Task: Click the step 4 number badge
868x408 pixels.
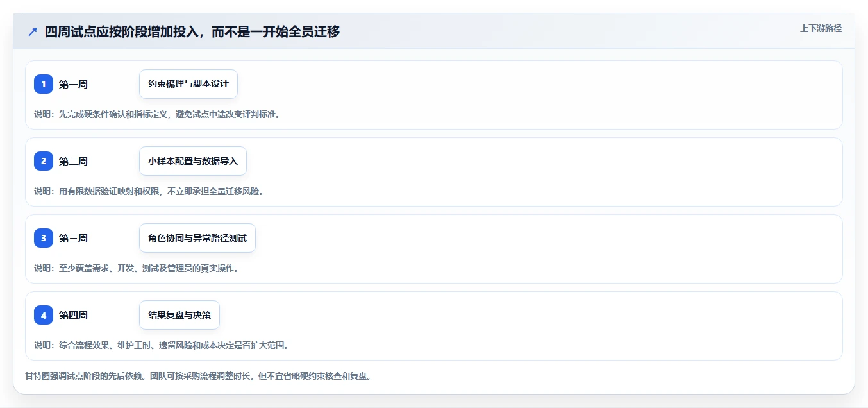Action: coord(44,315)
